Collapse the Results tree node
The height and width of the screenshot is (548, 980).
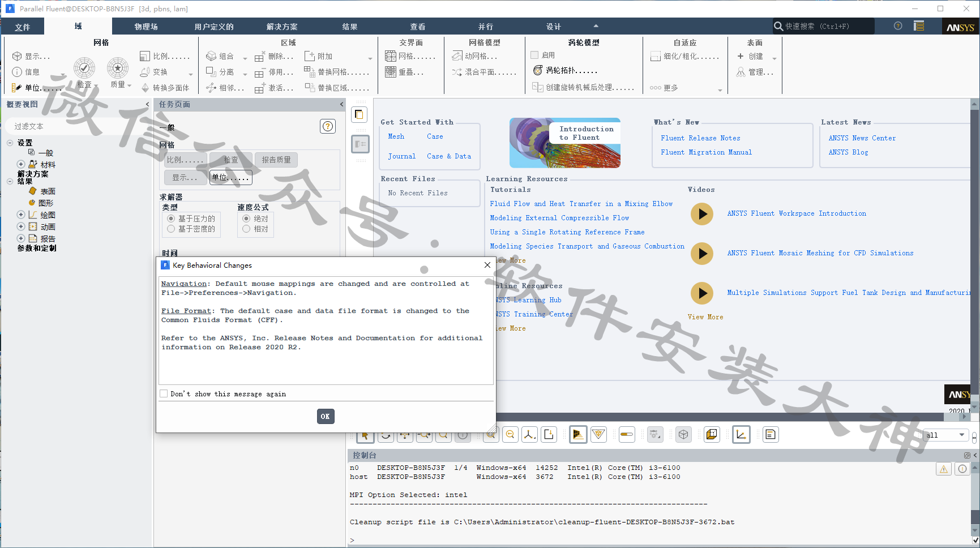[10, 181]
